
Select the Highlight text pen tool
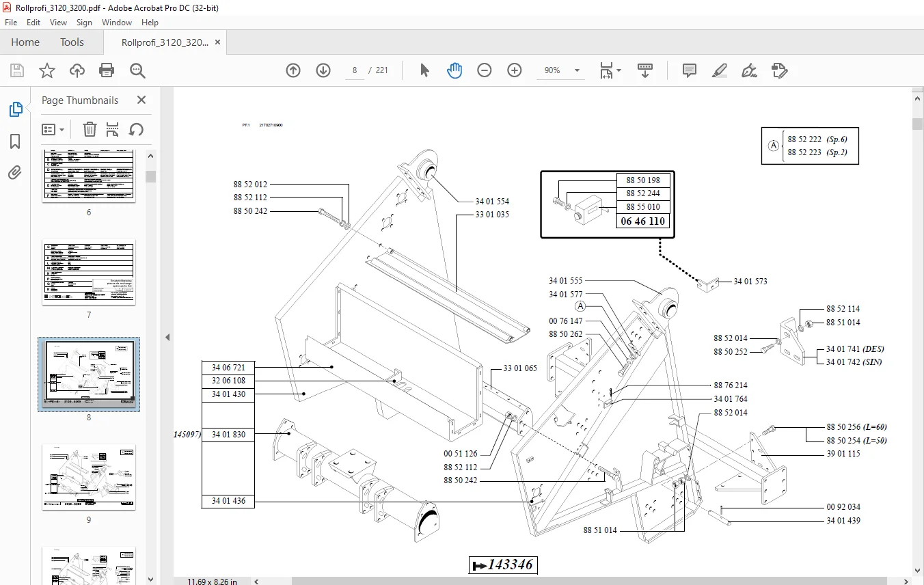(719, 70)
